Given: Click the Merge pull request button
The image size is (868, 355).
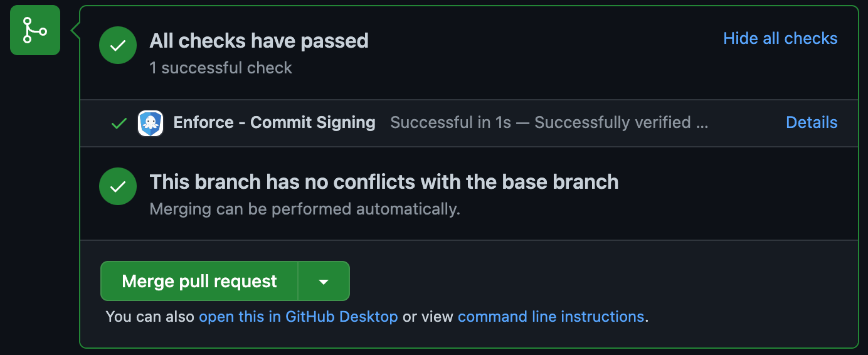Looking at the screenshot, I should pos(199,282).
